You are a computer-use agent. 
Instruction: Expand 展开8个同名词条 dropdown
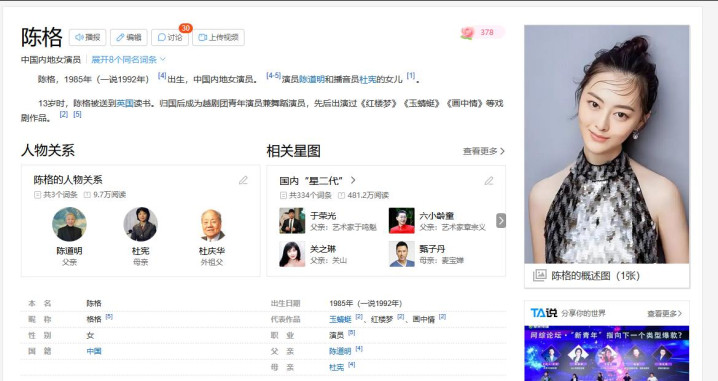(128, 60)
